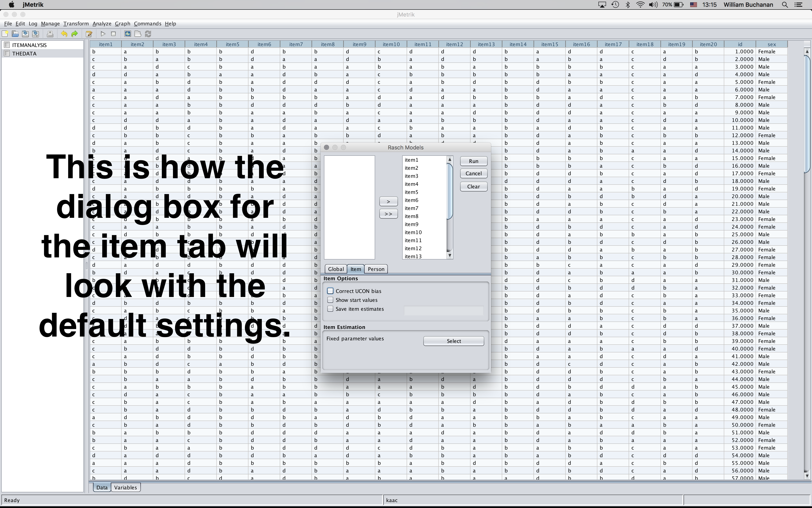Click the variable list scrollbar thumb

point(450,192)
